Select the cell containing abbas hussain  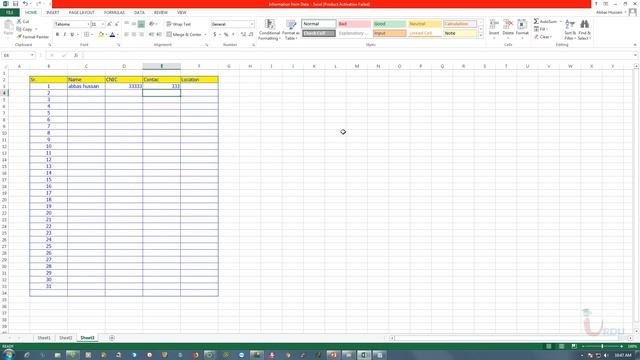click(86, 86)
